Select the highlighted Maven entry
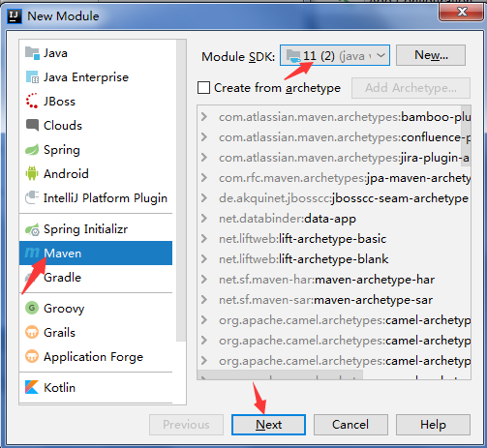Image resolution: width=487 pixels, height=448 pixels. [96, 253]
